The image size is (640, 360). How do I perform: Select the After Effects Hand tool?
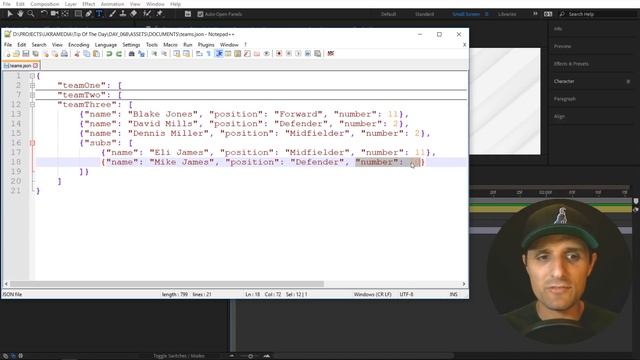[x=20, y=14]
